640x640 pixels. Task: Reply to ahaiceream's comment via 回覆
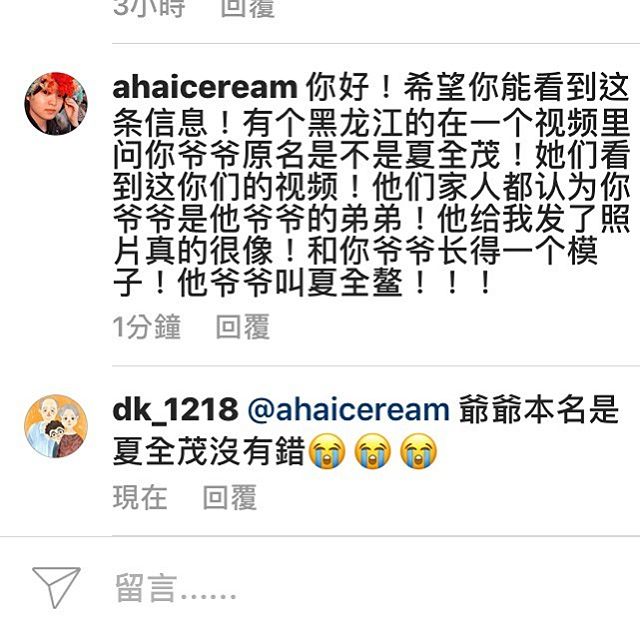(x=243, y=327)
